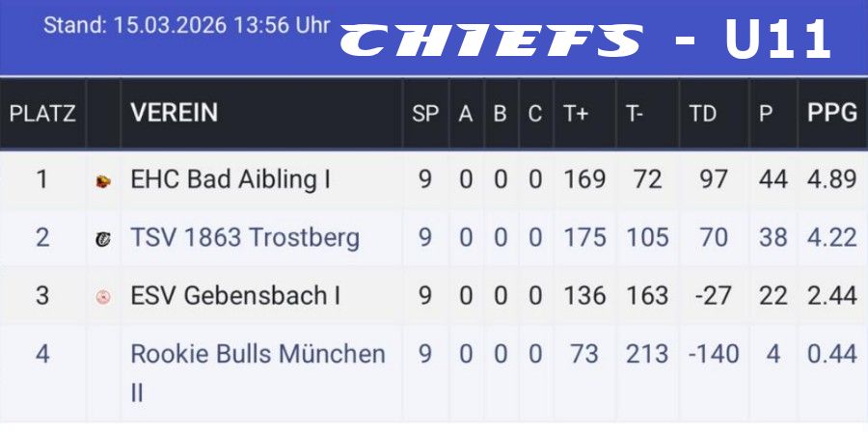This screenshot has width=868, height=432.
Task: Open the ESV Gebensbach I team link
Action: pos(235,295)
